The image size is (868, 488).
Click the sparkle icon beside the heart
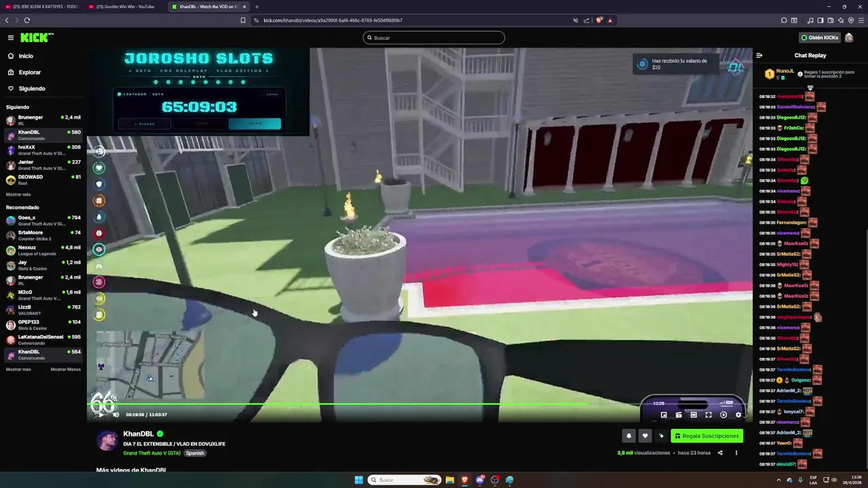coord(661,436)
